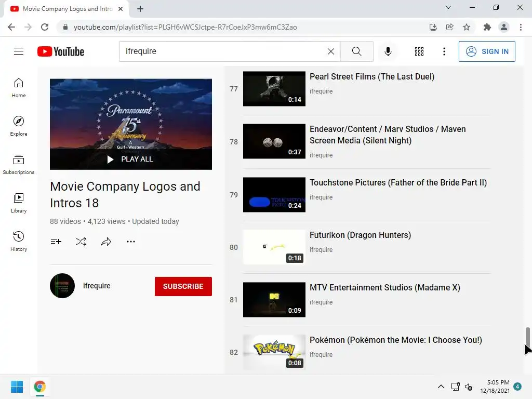Click the thumbnail for video 77

[x=274, y=88]
